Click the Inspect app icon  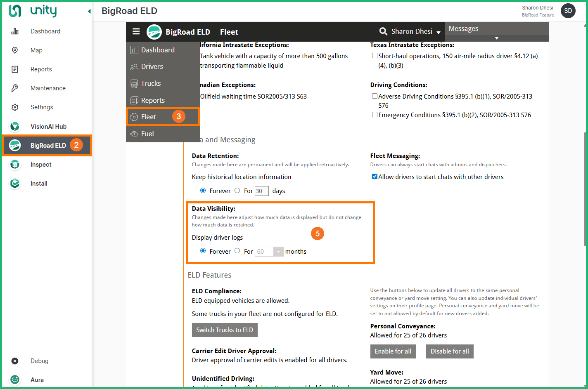15,165
